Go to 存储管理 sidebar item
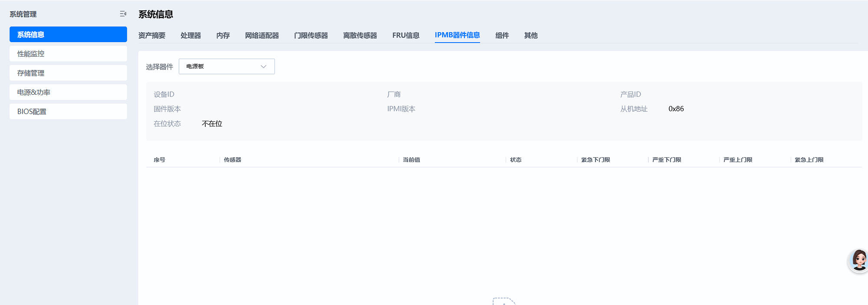868x305 pixels. (68, 73)
